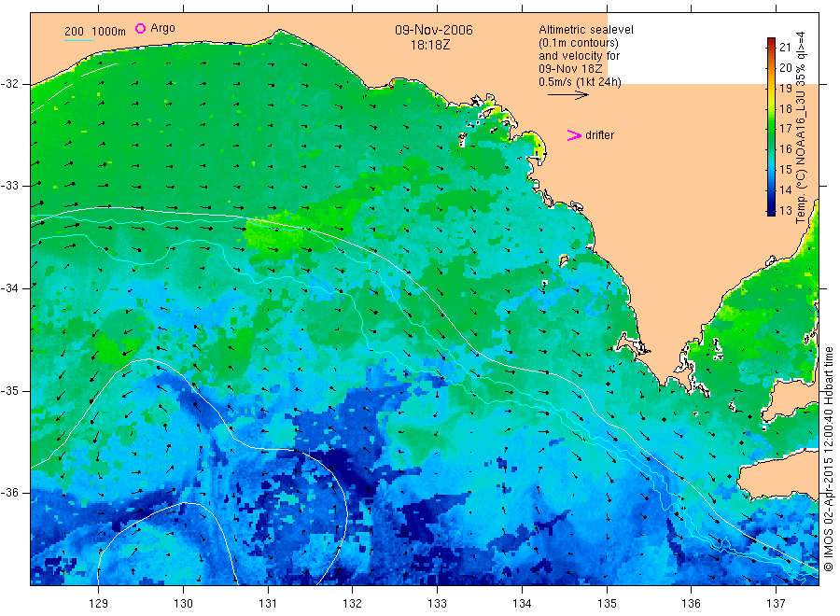Viewport: 840px width, 616px height.
Task: Click the 1000m depth contour label
Action: click(x=109, y=31)
